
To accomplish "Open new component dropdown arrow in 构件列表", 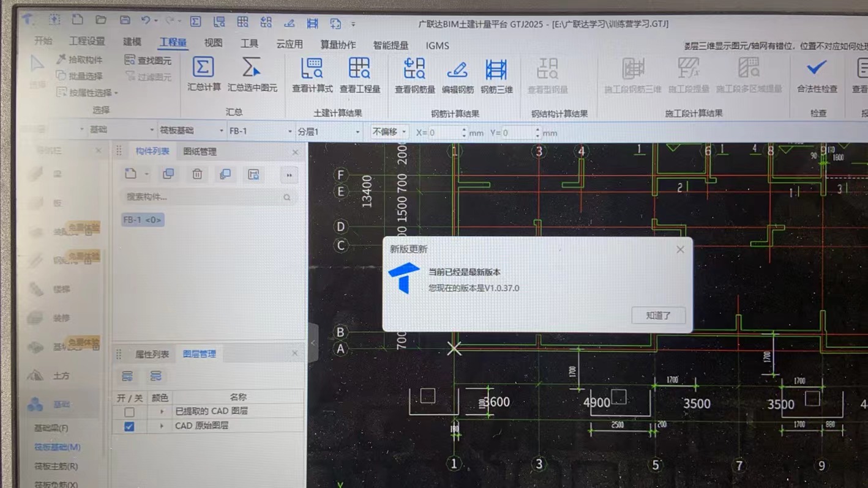I will point(147,174).
